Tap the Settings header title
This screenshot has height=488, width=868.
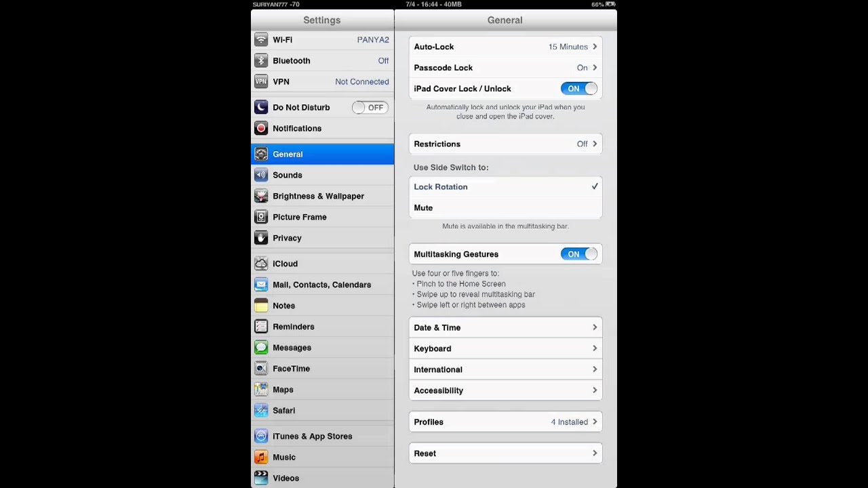(x=322, y=20)
